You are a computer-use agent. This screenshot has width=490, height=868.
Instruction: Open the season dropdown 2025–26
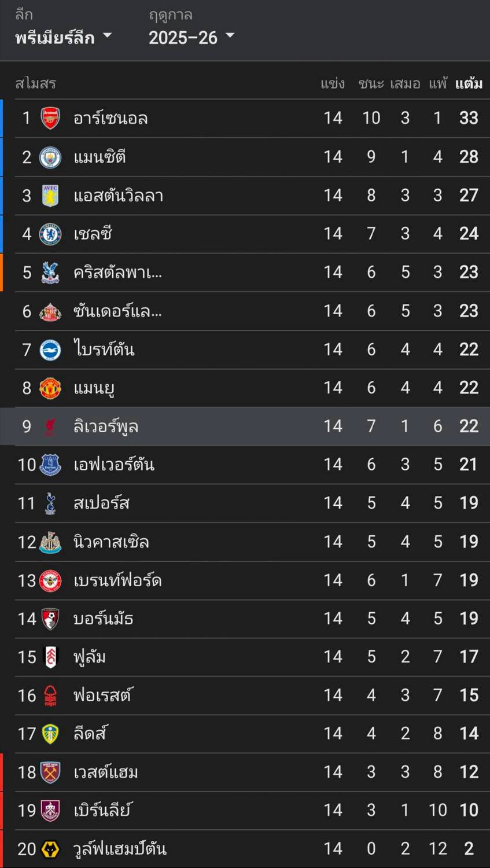(x=191, y=38)
